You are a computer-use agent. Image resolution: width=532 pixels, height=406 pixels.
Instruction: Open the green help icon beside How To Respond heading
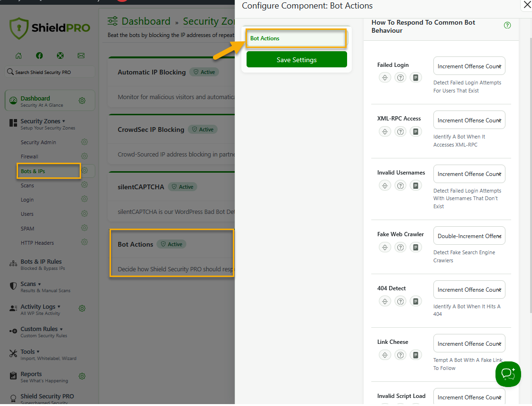[507, 25]
